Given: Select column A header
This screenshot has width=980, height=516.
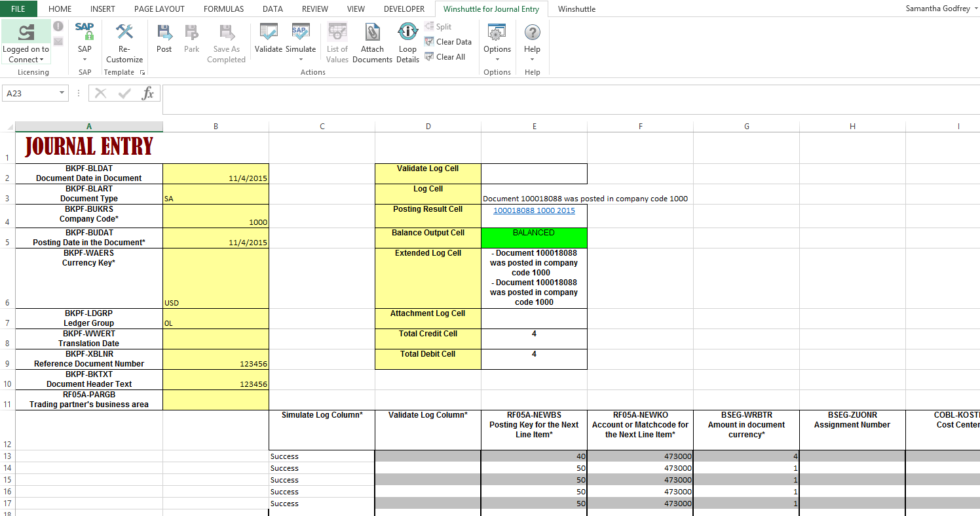Looking at the screenshot, I should [89, 127].
